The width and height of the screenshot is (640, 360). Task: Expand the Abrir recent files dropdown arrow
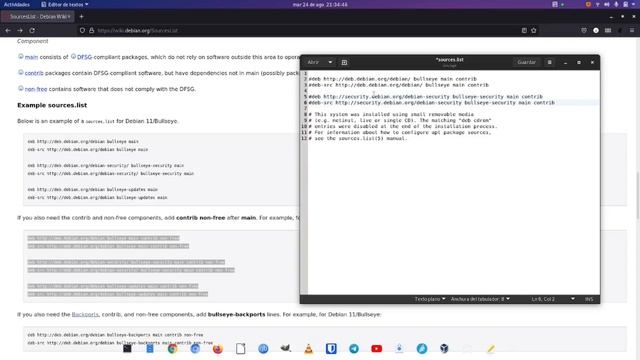click(x=330, y=62)
